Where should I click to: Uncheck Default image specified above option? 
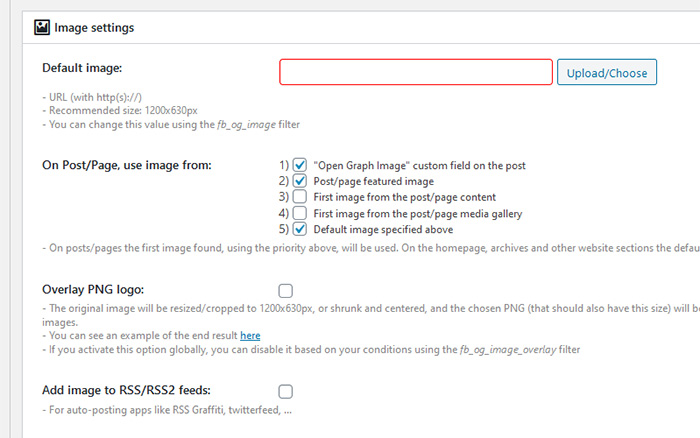300,229
